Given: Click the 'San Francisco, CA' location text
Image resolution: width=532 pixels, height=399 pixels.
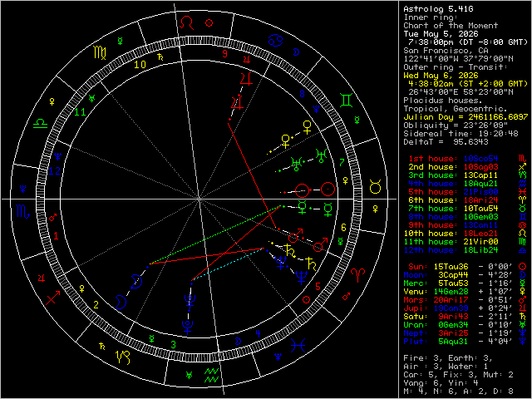Looking at the screenshot, I should pyautogui.click(x=446, y=51).
